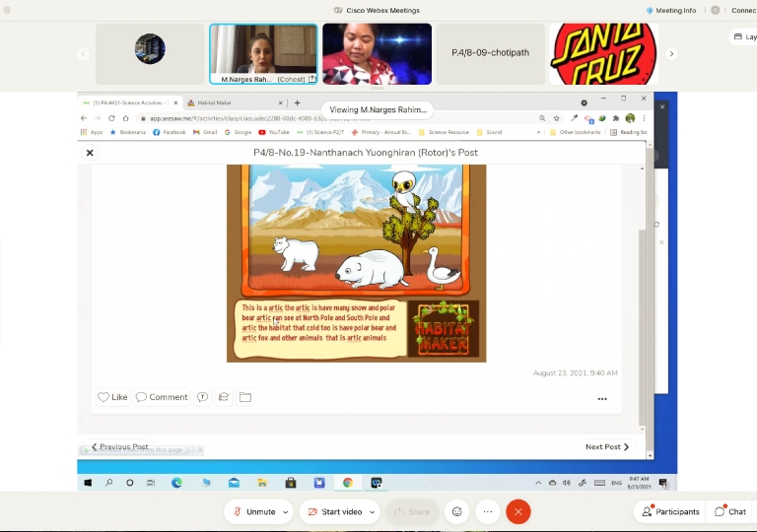The width and height of the screenshot is (757, 532).
Task: Go to Previous Post
Action: tap(119, 446)
